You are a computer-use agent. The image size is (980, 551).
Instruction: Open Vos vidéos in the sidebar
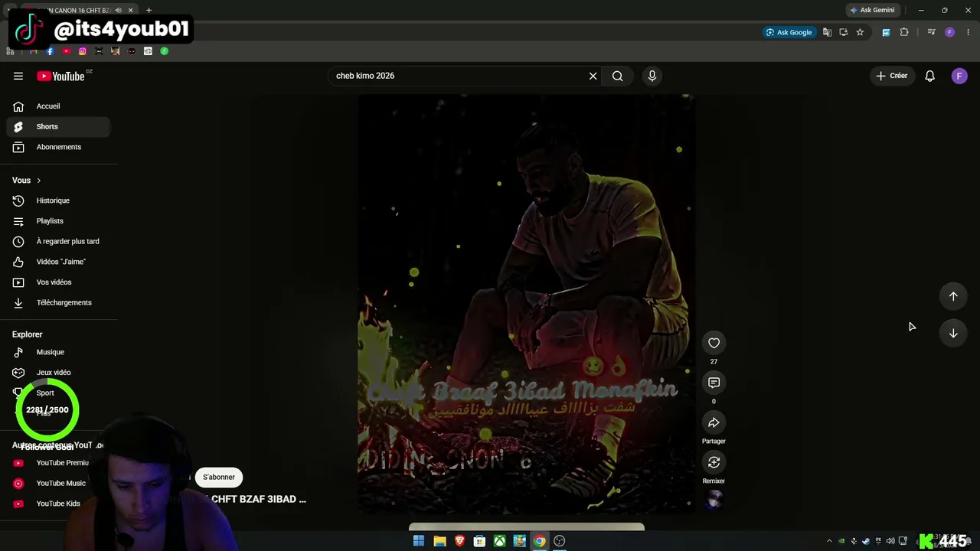coord(57,282)
